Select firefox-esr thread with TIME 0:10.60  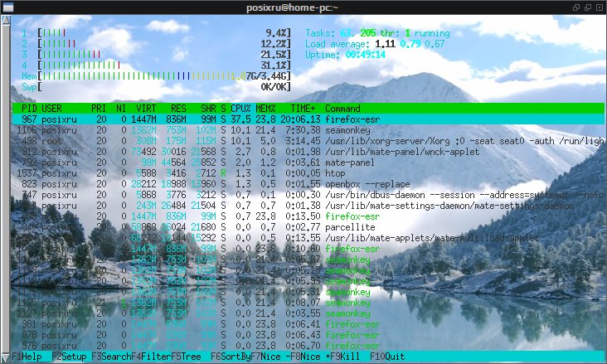point(308,249)
